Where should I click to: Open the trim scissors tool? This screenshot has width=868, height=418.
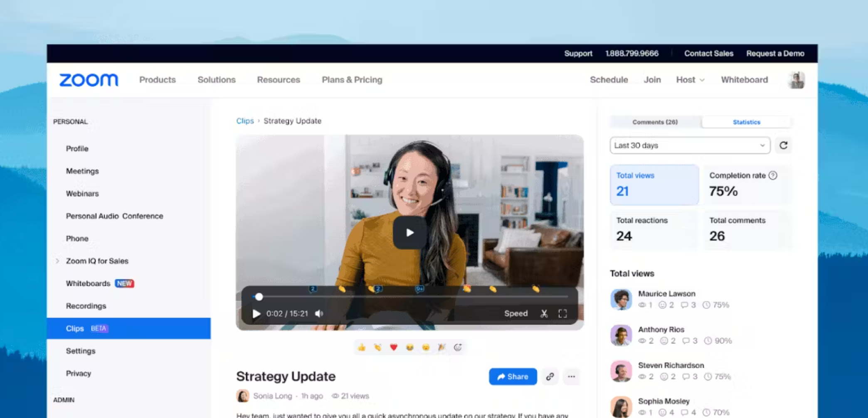point(544,314)
